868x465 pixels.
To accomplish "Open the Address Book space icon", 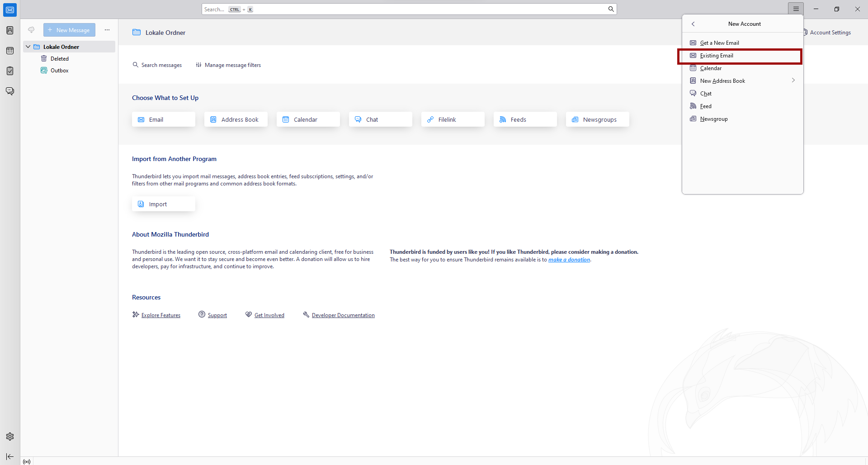I will [x=10, y=30].
